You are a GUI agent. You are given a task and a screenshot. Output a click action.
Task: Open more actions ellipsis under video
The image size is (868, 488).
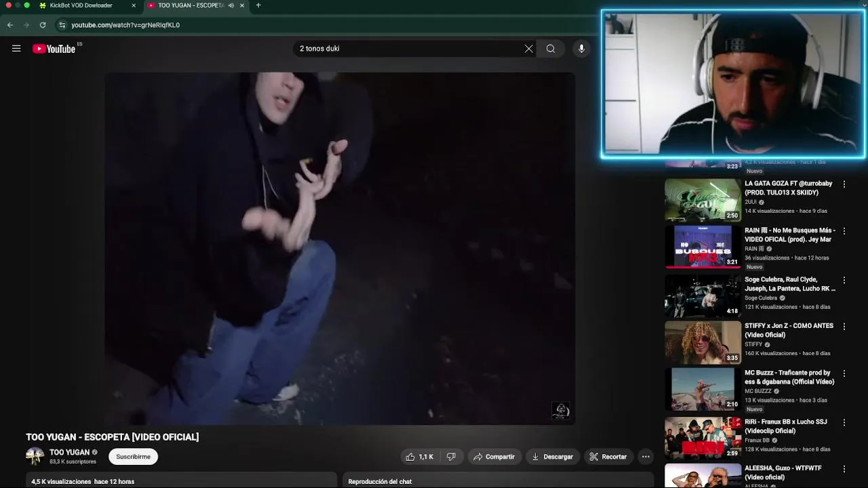click(x=646, y=457)
